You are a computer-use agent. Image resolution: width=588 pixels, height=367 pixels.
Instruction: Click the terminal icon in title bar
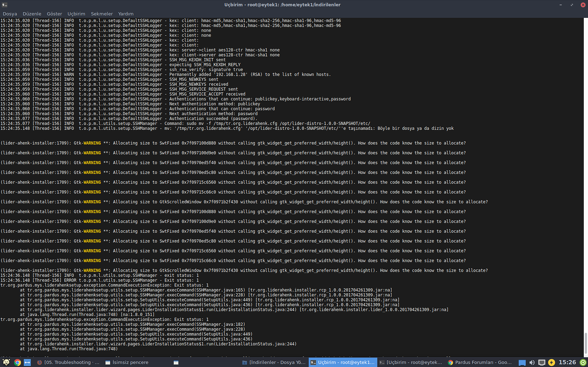coord(4,4)
